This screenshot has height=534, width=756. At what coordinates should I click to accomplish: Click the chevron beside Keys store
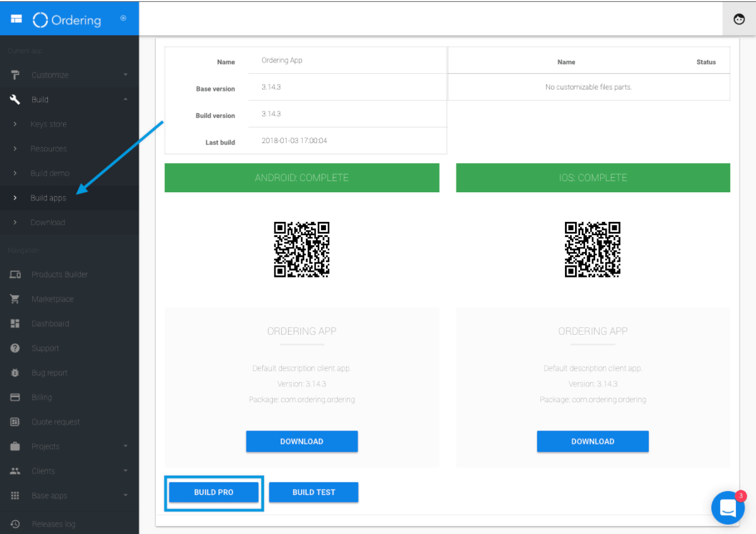point(15,124)
